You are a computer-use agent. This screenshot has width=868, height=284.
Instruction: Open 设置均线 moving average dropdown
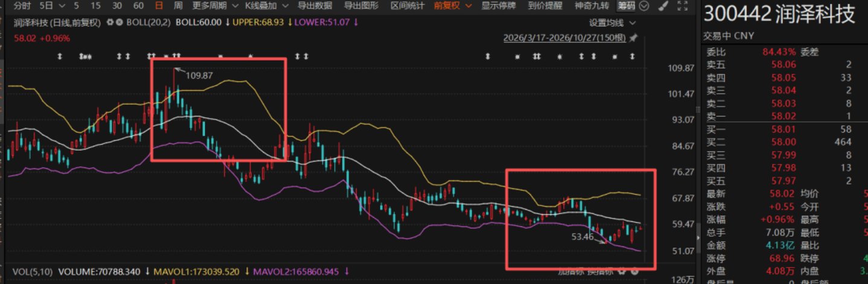(612, 23)
